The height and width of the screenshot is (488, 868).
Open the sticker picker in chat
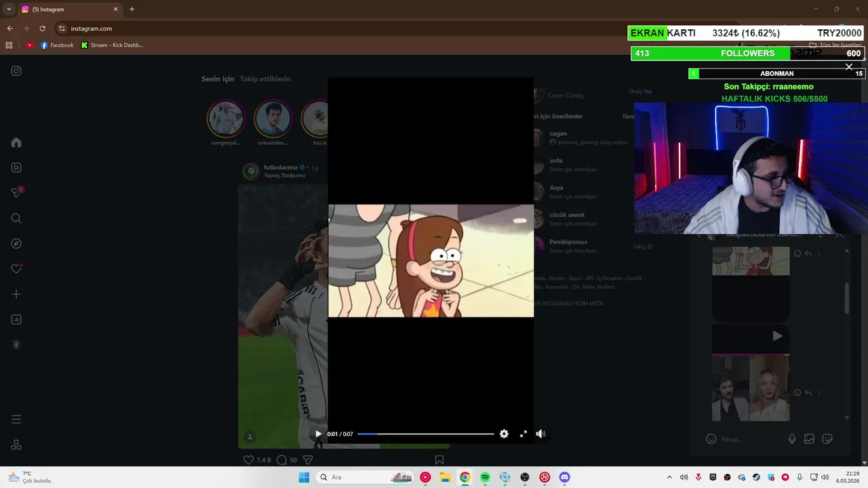827,439
